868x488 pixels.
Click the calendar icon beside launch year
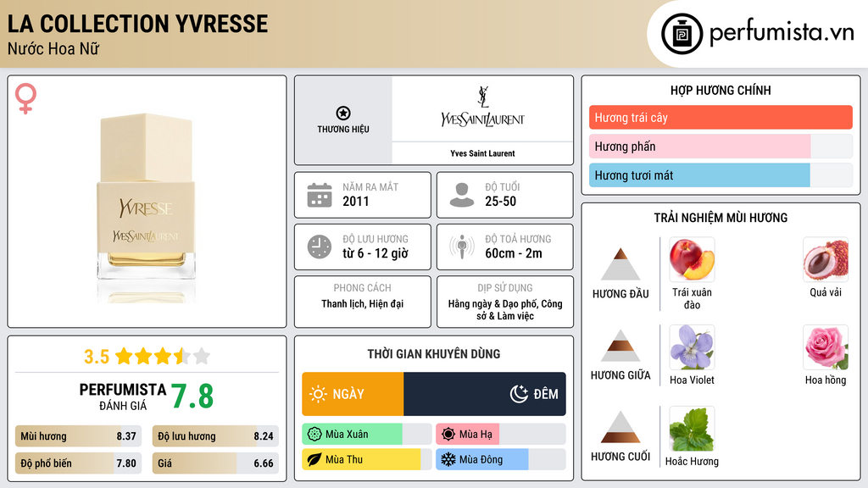point(319,195)
